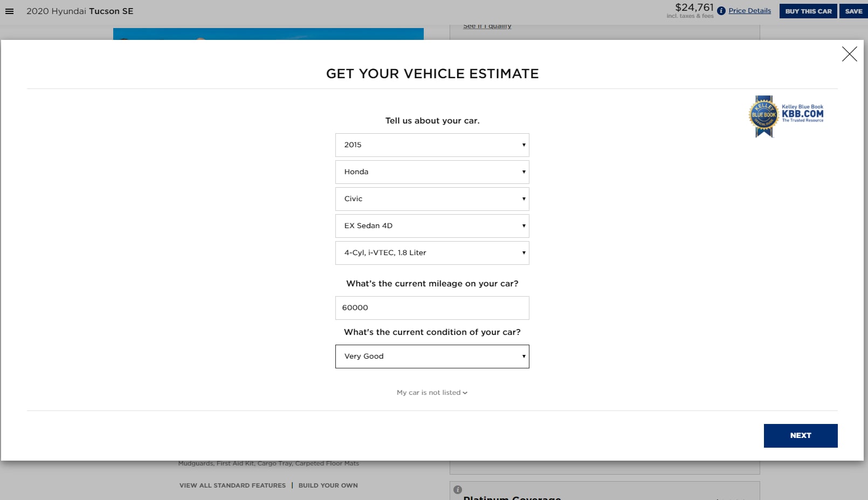
Task: Click the mileage input field
Action: click(432, 308)
